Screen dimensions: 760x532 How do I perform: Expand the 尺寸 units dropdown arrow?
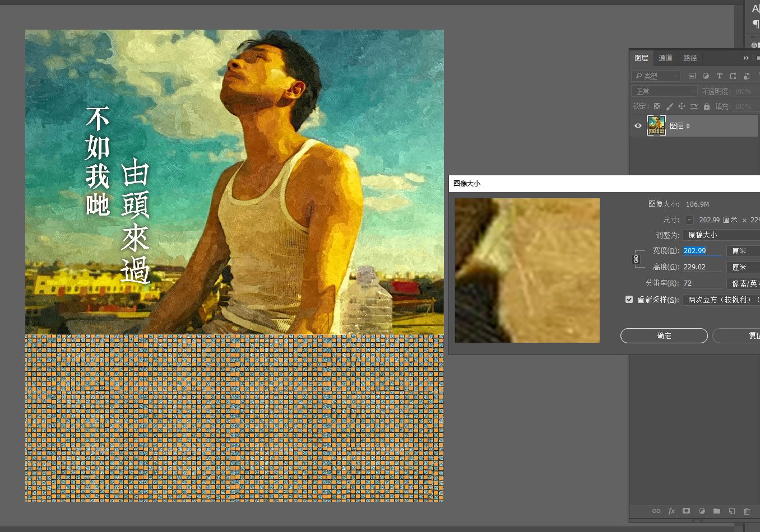[689, 220]
